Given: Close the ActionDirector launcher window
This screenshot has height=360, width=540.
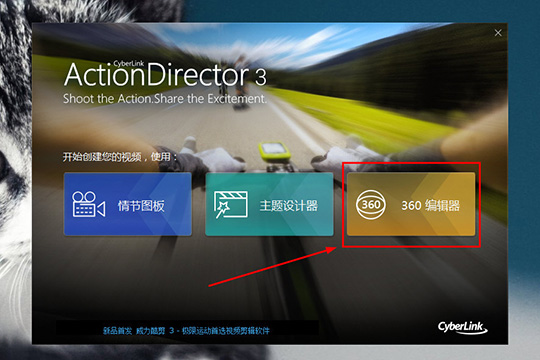Looking at the screenshot, I should tap(498, 33).
